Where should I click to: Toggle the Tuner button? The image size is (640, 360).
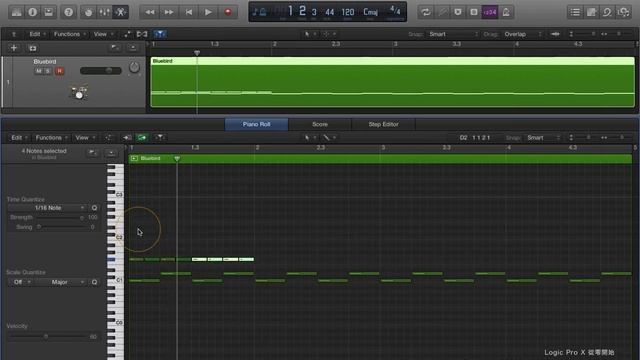[x=458, y=12]
